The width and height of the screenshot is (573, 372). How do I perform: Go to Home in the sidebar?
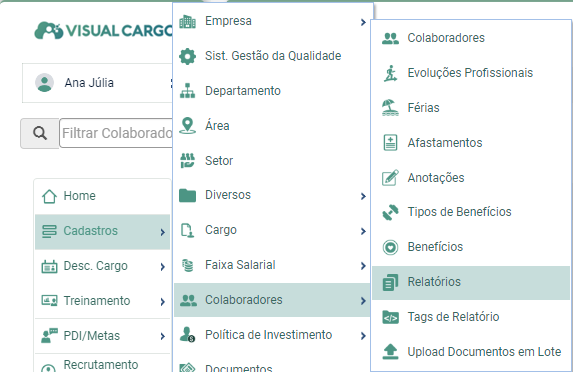(102, 196)
